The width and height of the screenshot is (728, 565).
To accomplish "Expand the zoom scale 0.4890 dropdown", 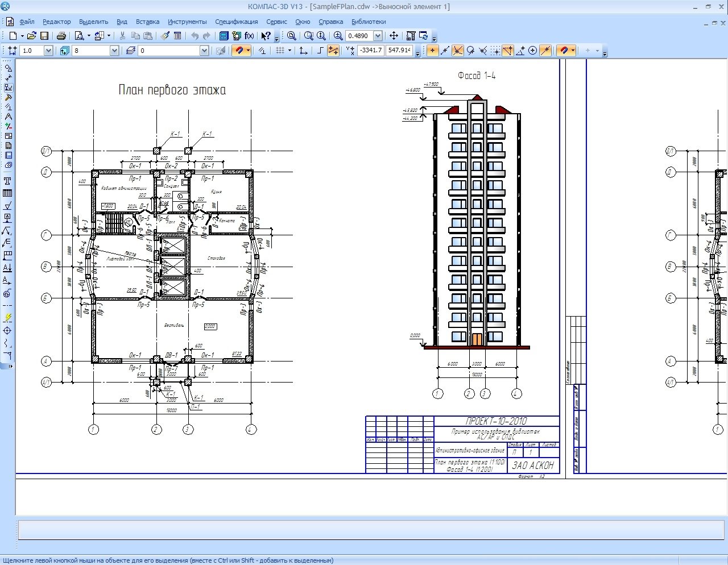I will pos(378,36).
